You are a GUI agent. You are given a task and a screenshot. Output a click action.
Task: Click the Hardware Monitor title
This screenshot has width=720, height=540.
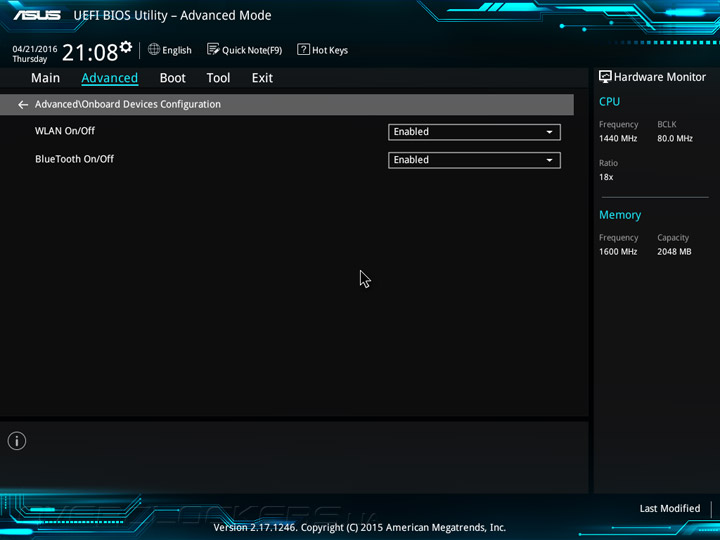click(x=659, y=77)
